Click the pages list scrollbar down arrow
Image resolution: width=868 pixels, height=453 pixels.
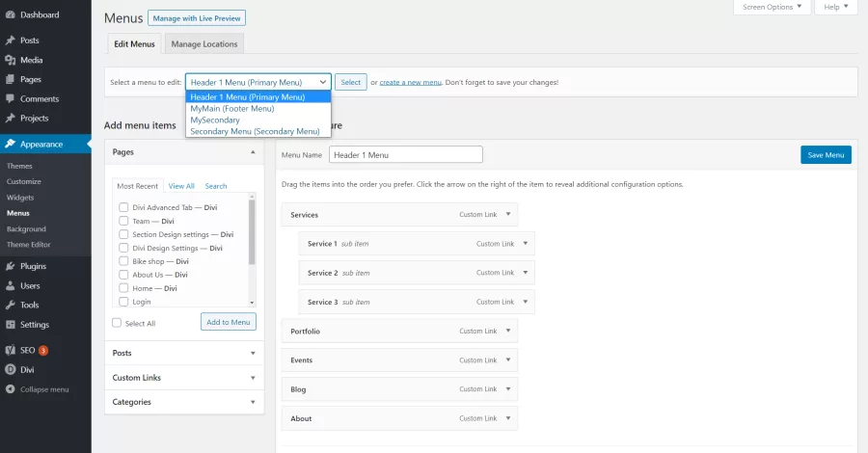pos(252,303)
